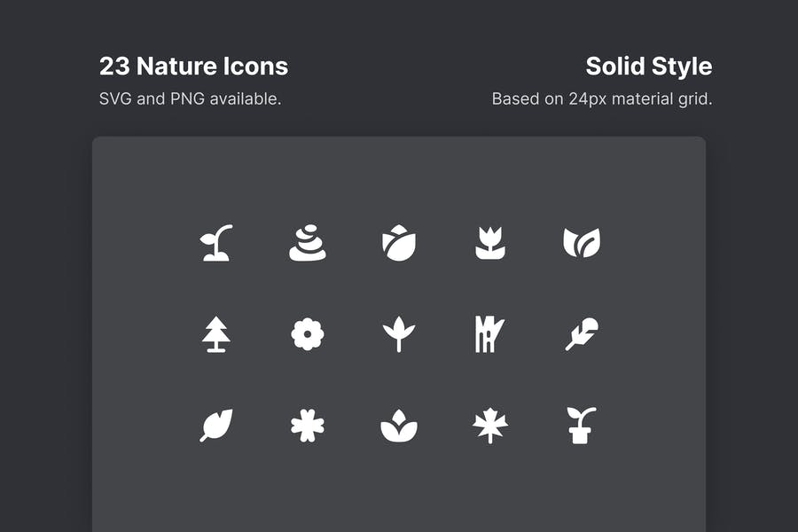The height and width of the screenshot is (532, 798).
Task: Click the potted plant icon
Action: click(x=581, y=426)
